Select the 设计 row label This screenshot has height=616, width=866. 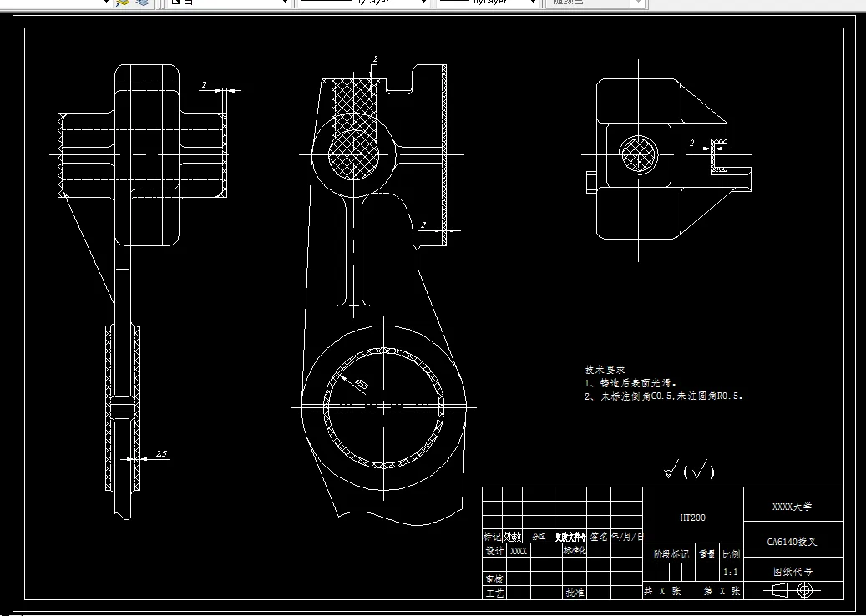point(495,550)
